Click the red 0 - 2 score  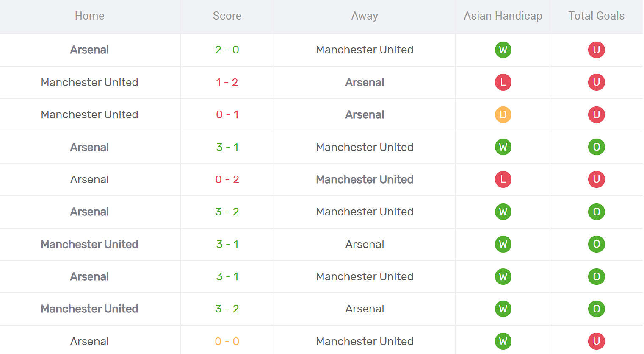(x=227, y=179)
